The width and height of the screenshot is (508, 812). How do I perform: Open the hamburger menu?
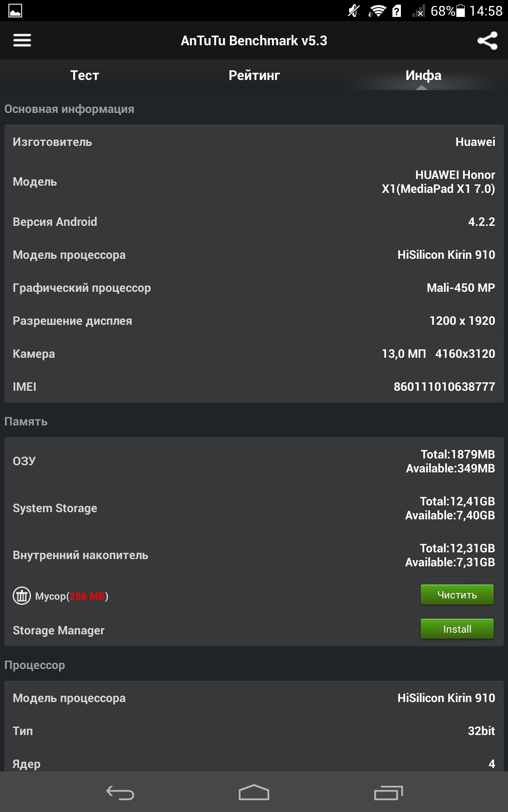point(22,40)
